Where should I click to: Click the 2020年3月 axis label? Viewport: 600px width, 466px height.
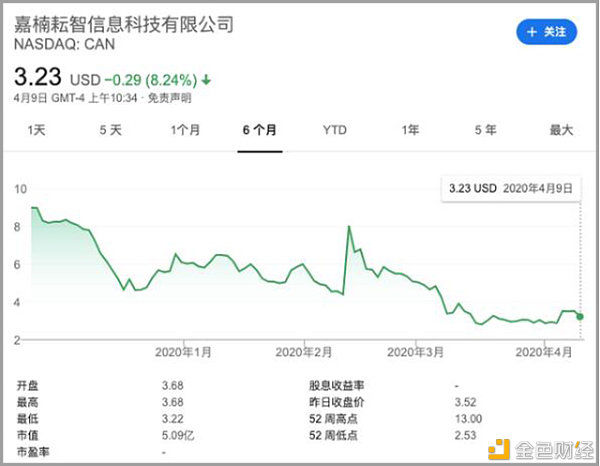point(416,352)
